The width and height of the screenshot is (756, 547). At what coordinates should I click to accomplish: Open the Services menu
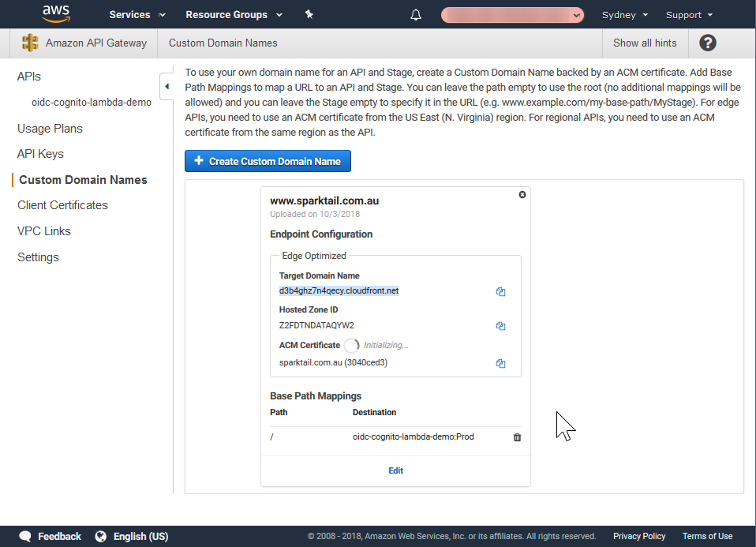(136, 14)
